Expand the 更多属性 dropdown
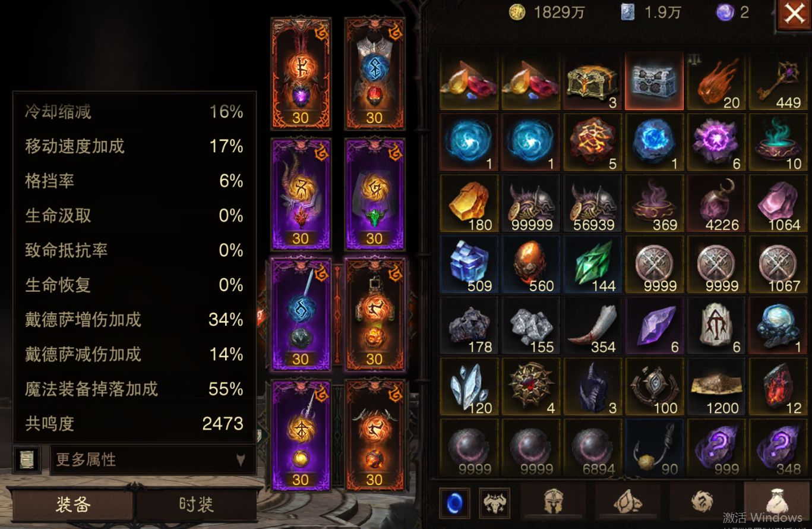The image size is (812, 529). [x=153, y=459]
